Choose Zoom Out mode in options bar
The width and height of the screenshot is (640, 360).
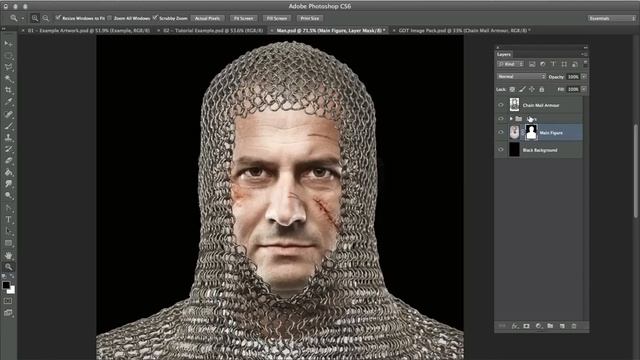45,18
